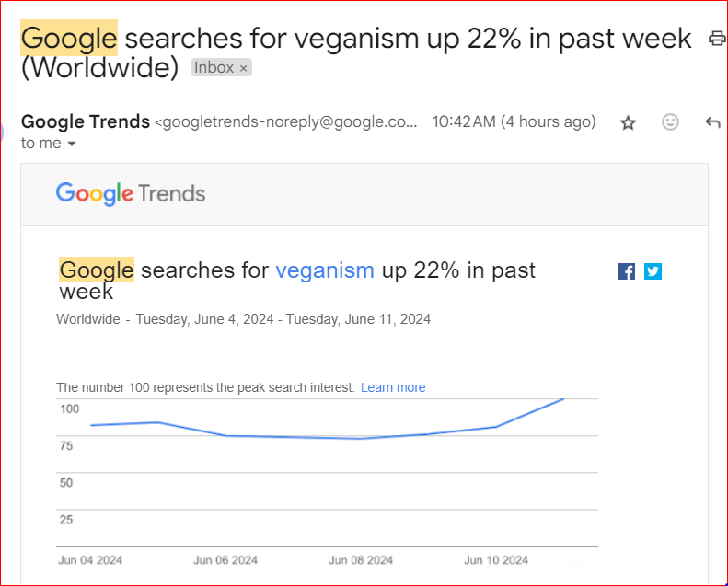Add an emoji reaction to the email
Screen dimensions: 728x586
pyautogui.click(x=670, y=122)
